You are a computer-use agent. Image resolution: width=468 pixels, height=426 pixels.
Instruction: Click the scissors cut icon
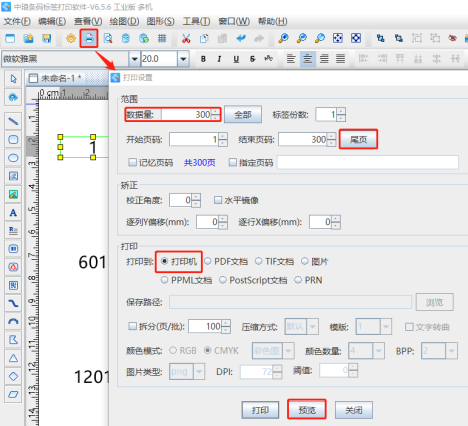pyautogui.click(x=186, y=38)
